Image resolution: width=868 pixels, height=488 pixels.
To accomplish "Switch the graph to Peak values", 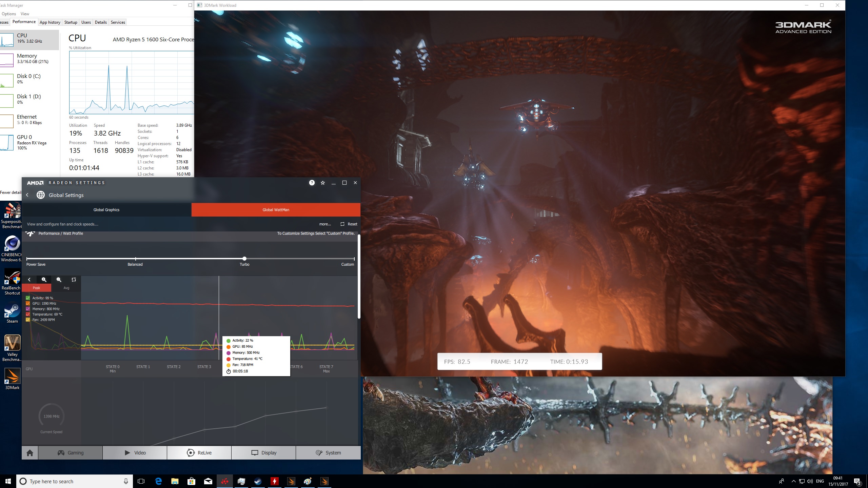I will coord(37,288).
